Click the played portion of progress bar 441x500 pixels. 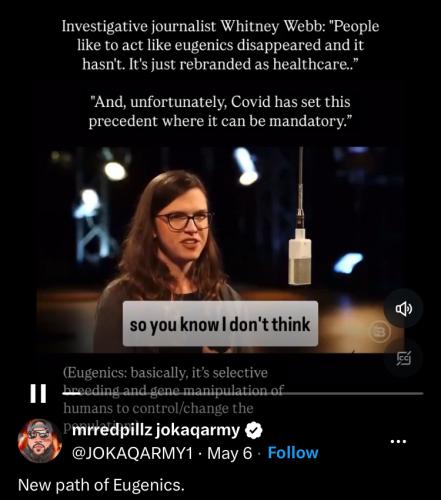pos(71,394)
